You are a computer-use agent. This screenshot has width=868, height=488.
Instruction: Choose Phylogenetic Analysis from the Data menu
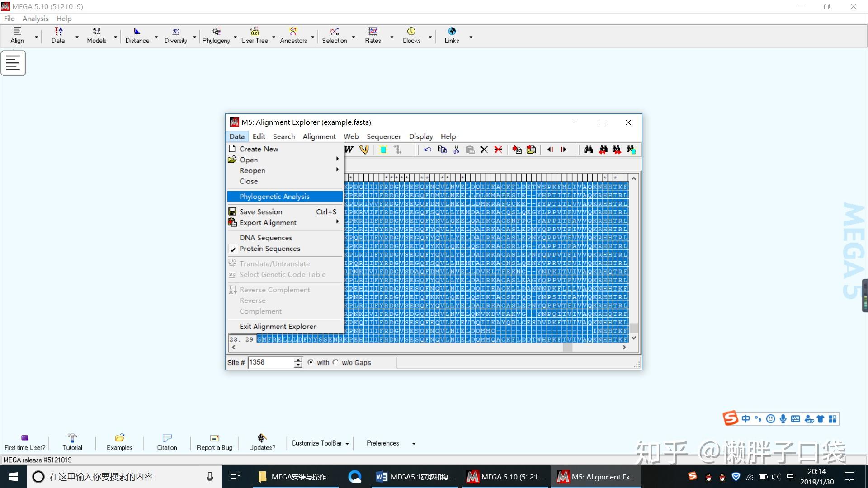(274, 197)
